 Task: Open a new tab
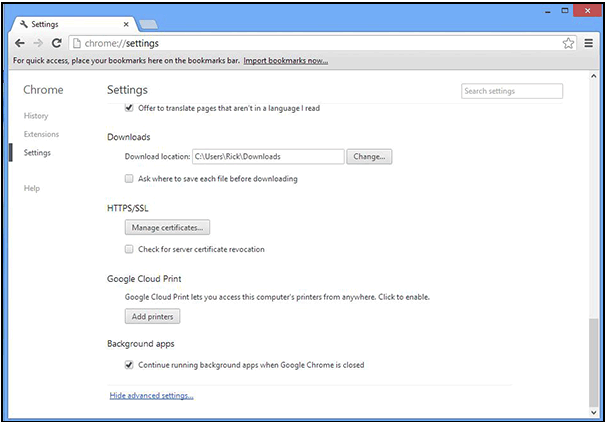point(148,25)
